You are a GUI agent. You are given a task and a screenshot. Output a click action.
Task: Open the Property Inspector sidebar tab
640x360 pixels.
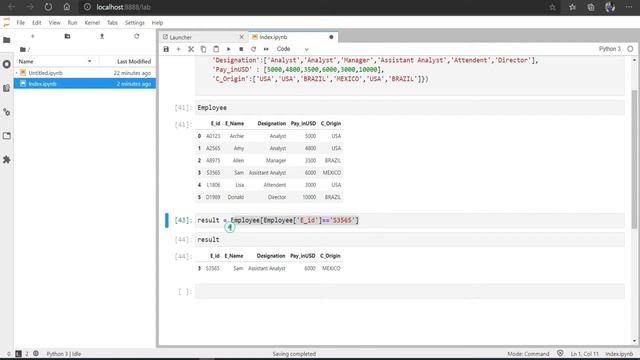(7, 112)
